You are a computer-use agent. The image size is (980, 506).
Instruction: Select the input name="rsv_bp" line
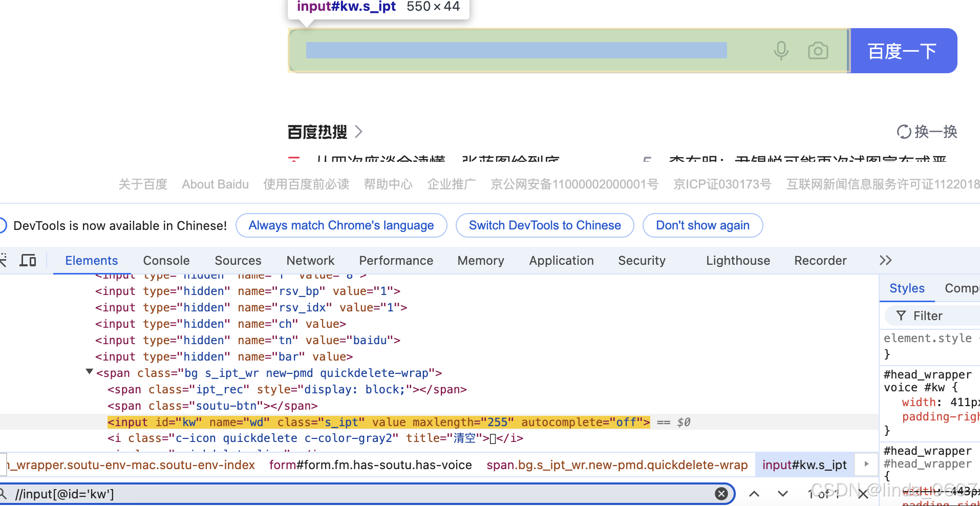(248, 291)
